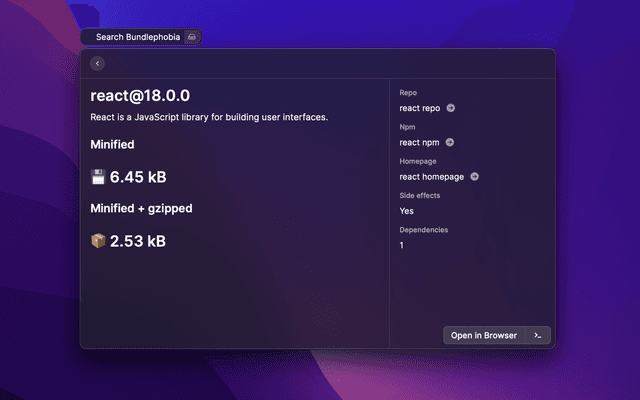Click the Dependencies count value 1
Screen dimensions: 640x400
pyautogui.click(x=402, y=245)
